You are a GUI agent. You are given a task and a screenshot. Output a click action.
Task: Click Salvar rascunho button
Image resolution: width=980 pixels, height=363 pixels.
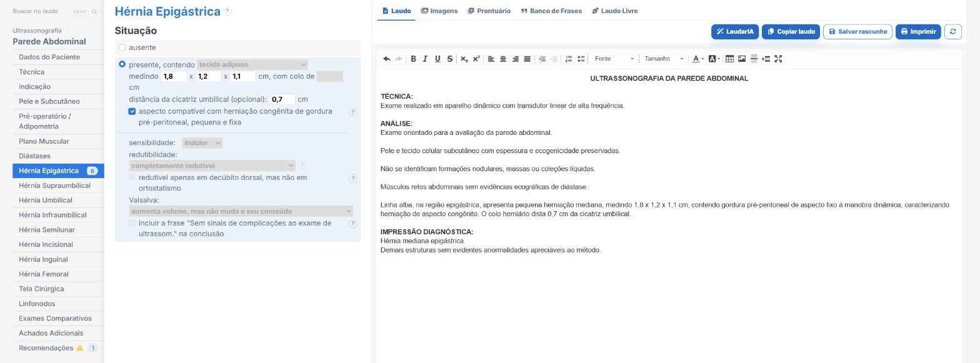857,32
